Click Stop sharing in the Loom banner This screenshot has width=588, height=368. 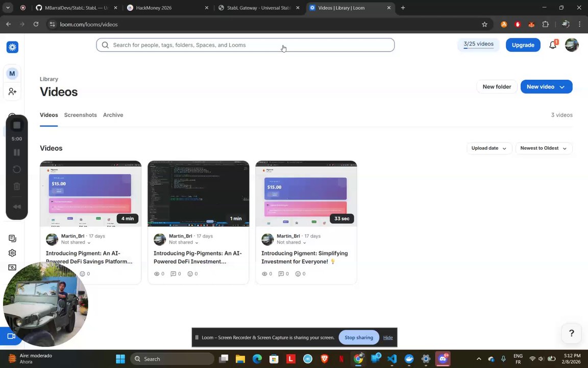[358, 337]
